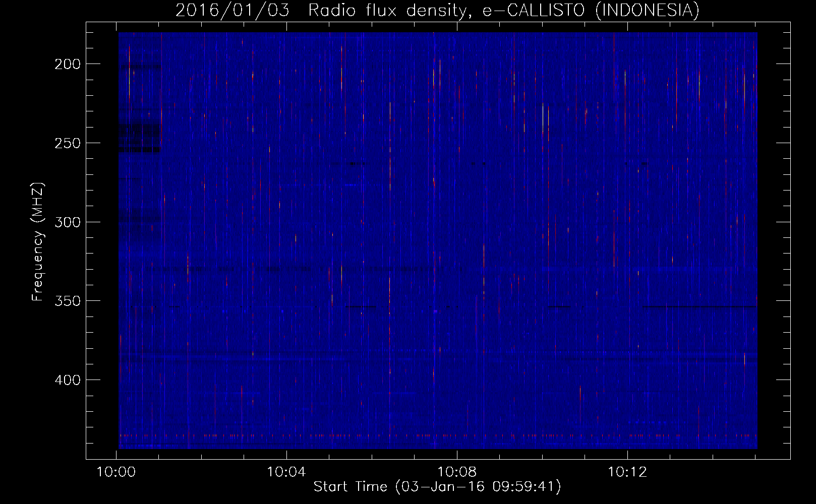Click the 10:12 time tick label
This screenshot has width=816, height=504.
[x=627, y=472]
